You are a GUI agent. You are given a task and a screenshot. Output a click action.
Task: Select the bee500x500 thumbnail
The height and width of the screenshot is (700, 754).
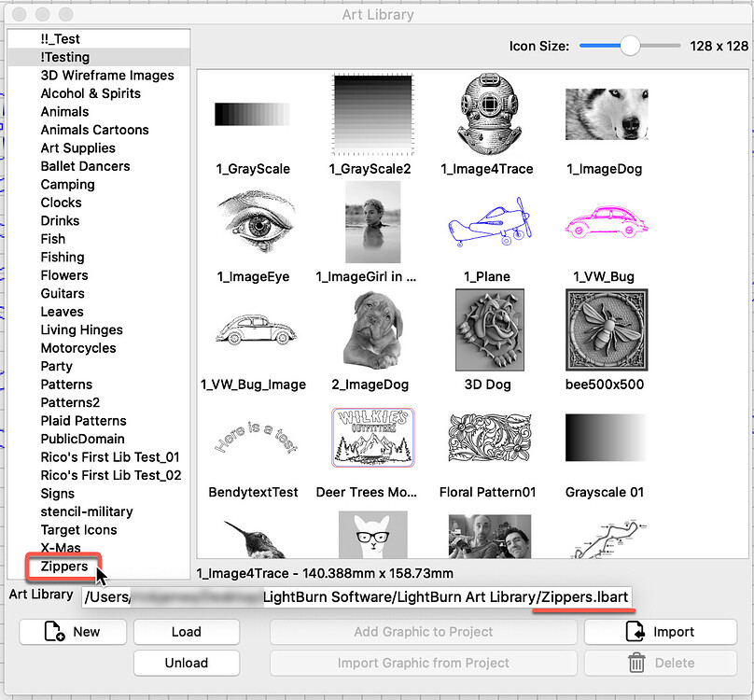click(x=607, y=330)
